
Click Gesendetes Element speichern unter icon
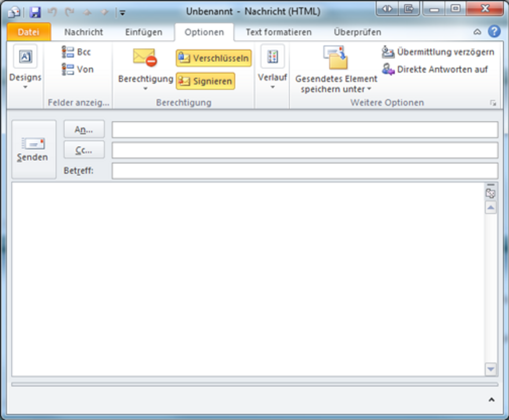tap(336, 58)
